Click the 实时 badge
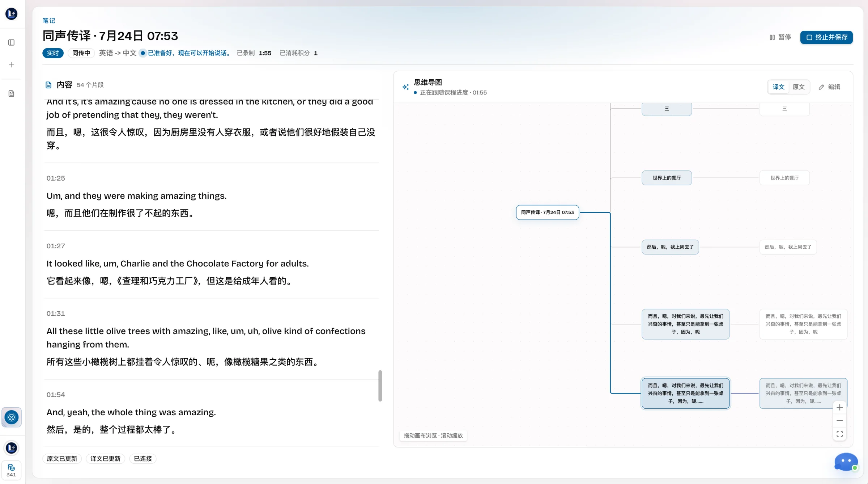 (x=53, y=53)
